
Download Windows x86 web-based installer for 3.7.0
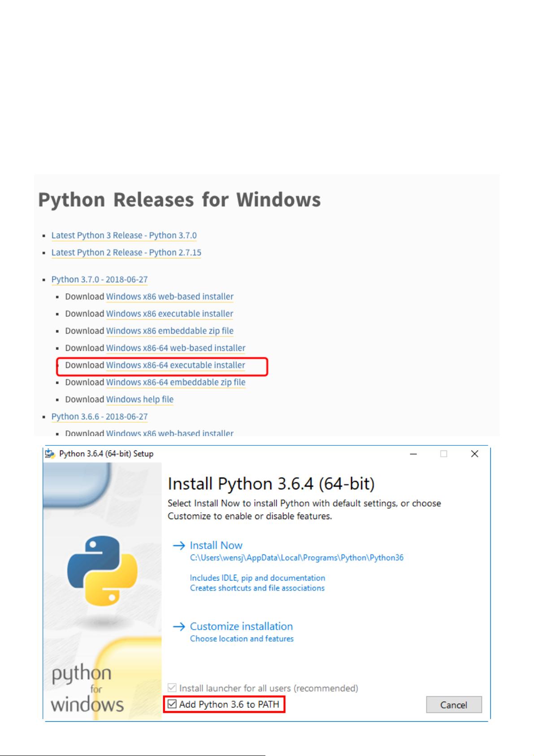click(x=169, y=297)
